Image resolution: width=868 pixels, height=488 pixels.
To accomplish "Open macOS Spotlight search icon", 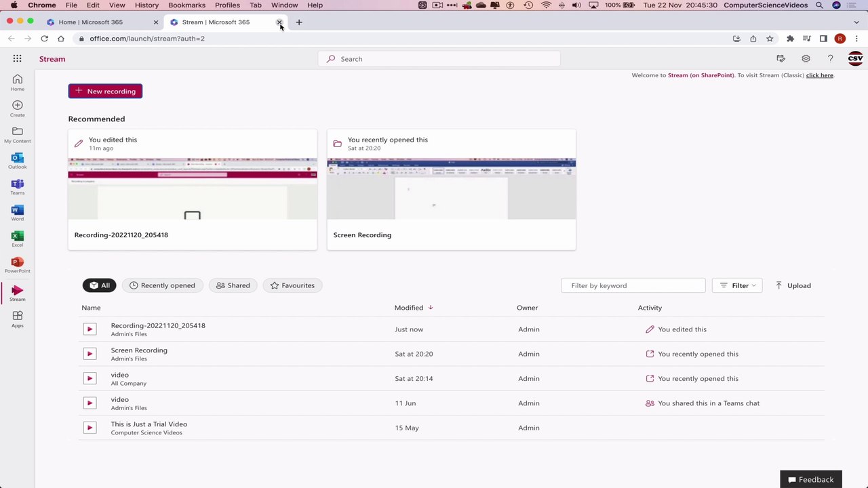I will pyautogui.click(x=819, y=5).
